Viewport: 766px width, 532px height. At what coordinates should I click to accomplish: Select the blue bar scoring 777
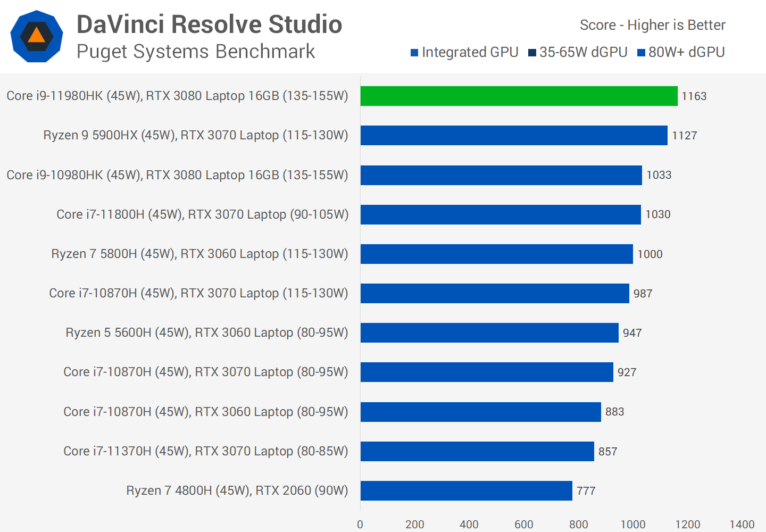pos(467,491)
